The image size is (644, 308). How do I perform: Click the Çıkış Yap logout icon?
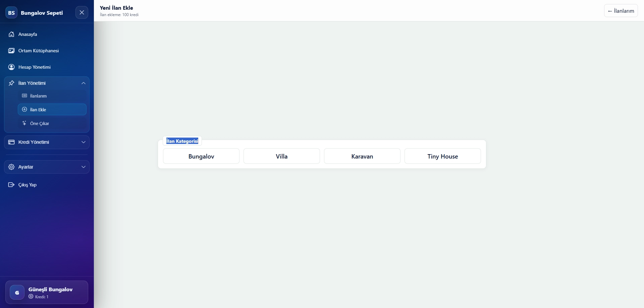[x=11, y=185]
